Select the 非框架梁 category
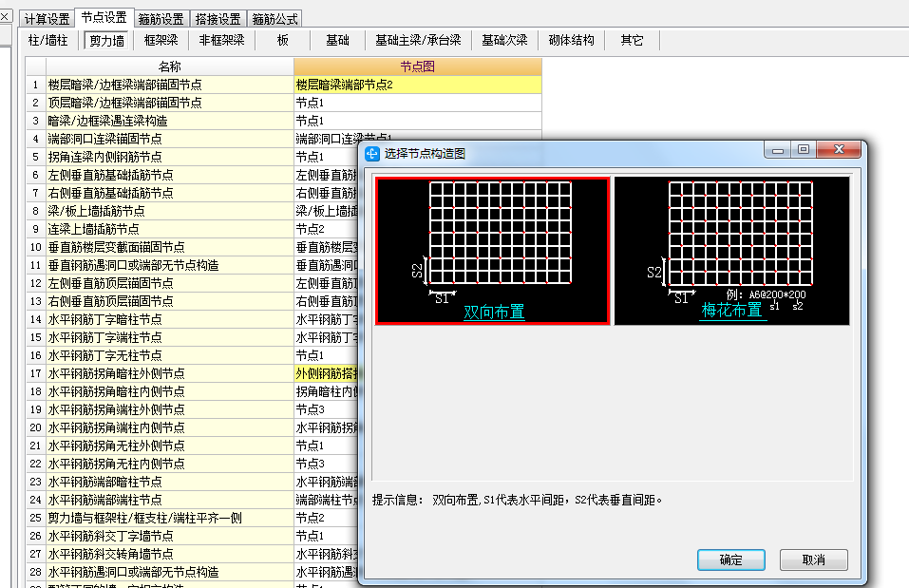Screen dimensions: 909x588 click(222, 40)
